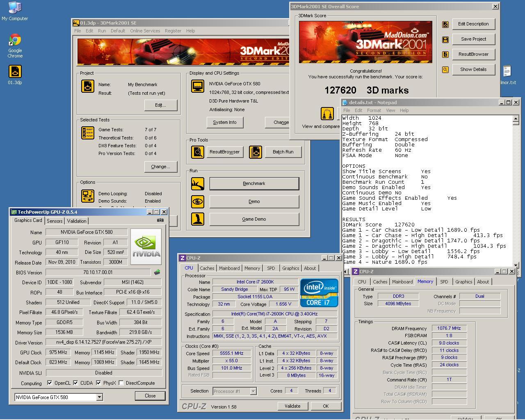Open the SPD tab in CPU-Z memory window
The height and width of the screenshot is (420, 525).
[444, 282]
